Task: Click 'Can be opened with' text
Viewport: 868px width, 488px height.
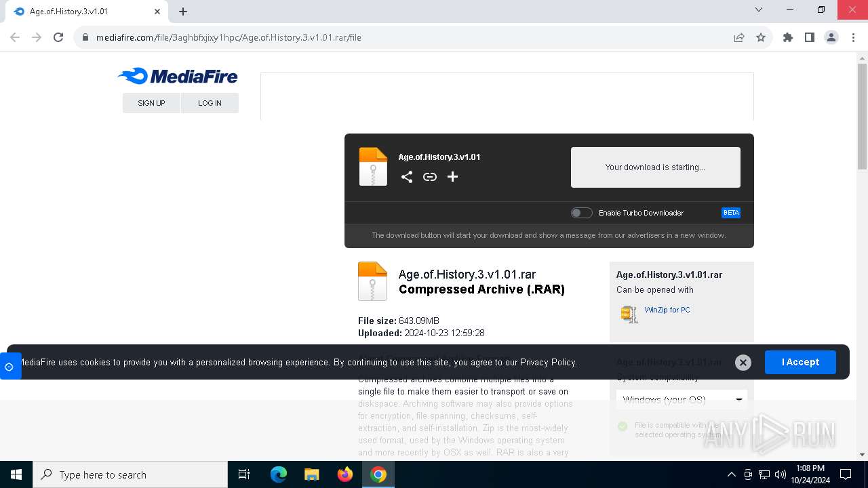Action: pos(654,289)
